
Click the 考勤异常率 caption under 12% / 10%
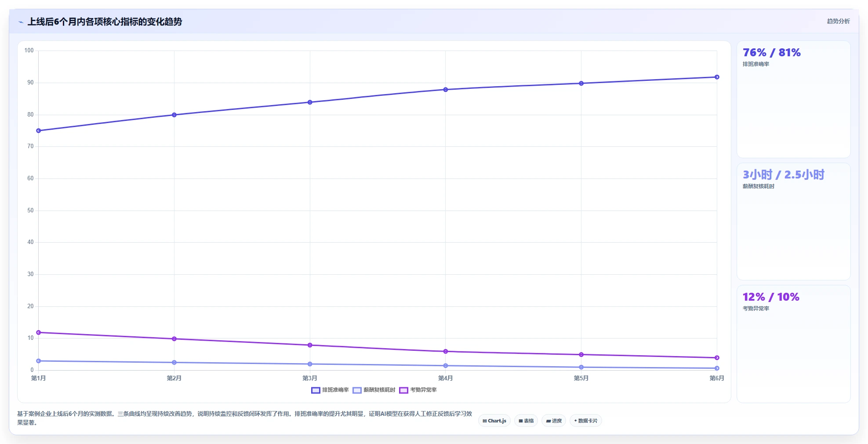pos(756,309)
